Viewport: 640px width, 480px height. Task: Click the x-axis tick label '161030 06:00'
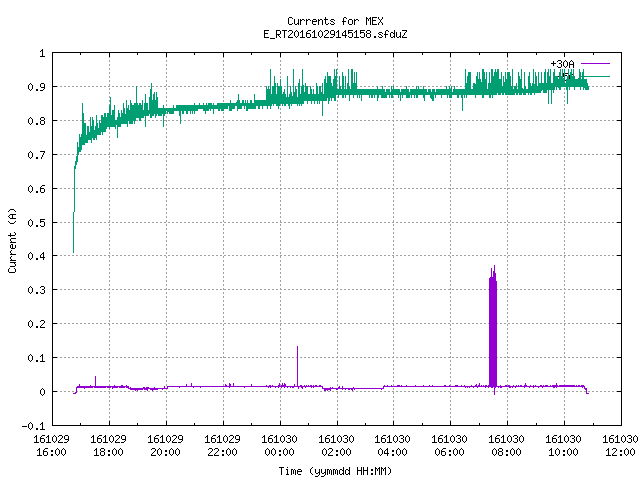click(450, 446)
